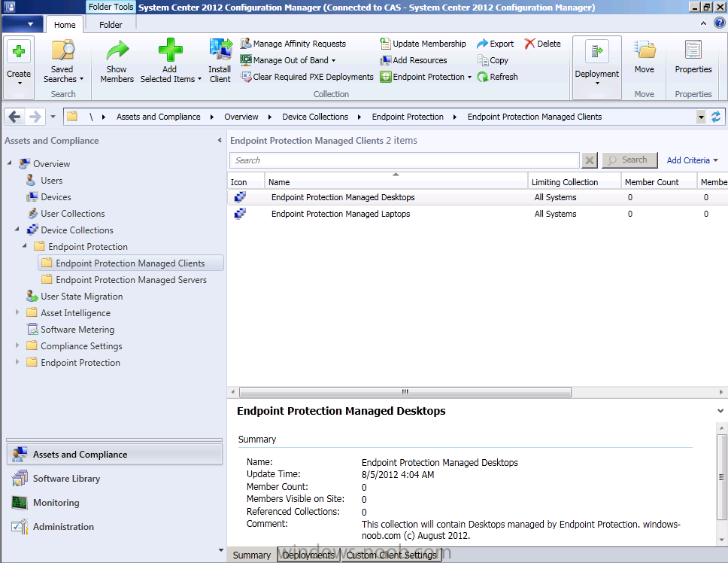Click Manage Affinity Requests
The image size is (728, 563).
tap(293, 44)
